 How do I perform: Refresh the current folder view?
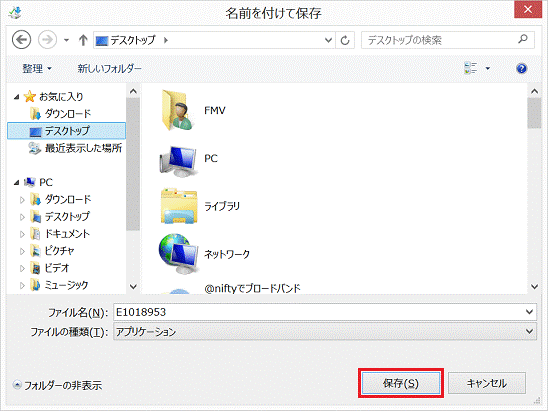click(x=345, y=40)
